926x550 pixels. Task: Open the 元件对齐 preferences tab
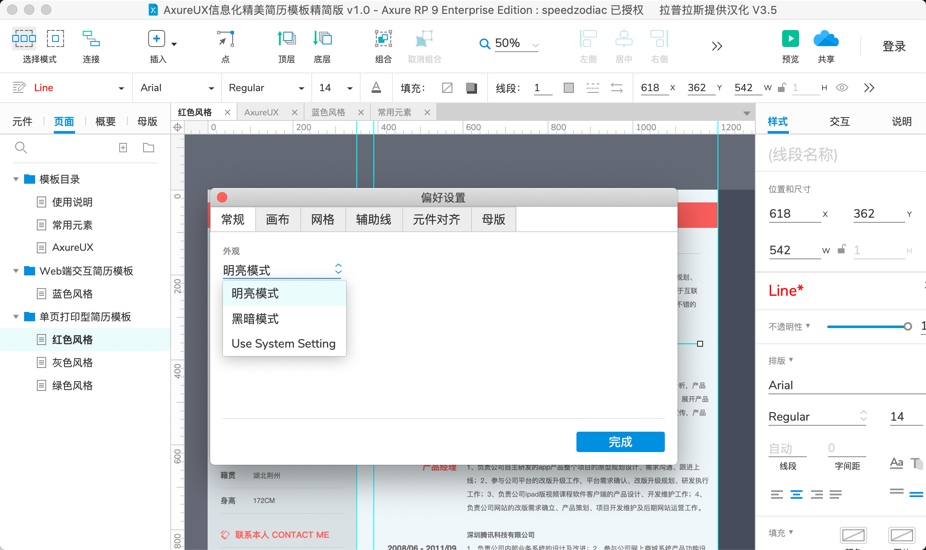[x=436, y=220]
